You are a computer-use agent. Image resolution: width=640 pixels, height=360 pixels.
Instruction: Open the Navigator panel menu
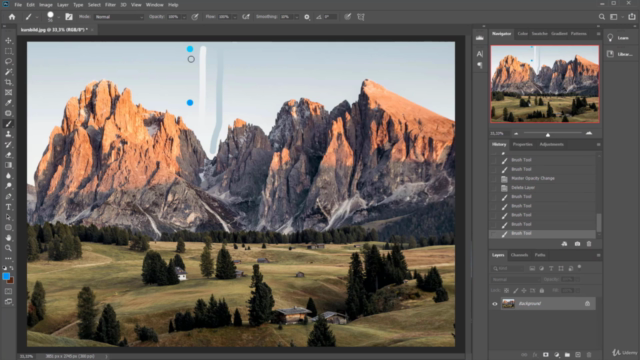(x=598, y=34)
